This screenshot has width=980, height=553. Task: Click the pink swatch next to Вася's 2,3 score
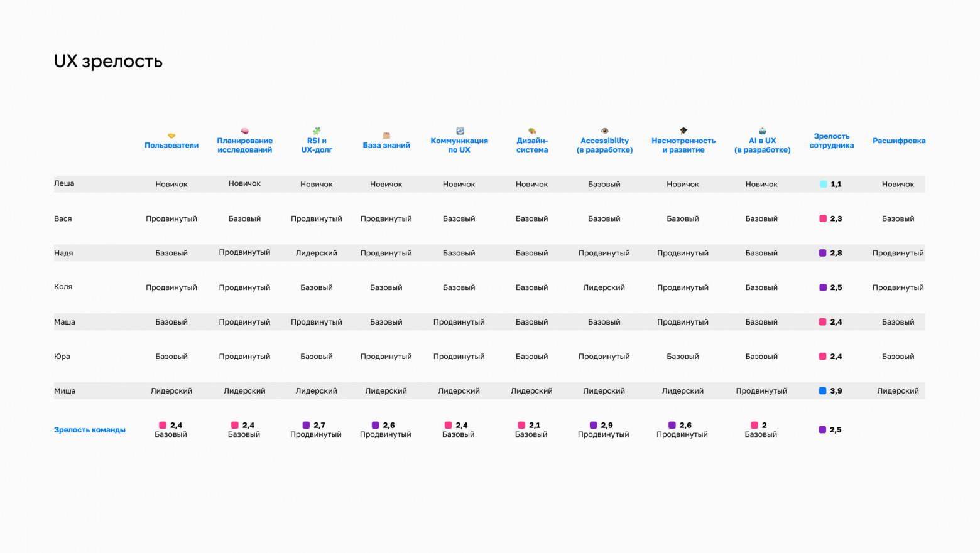click(822, 219)
